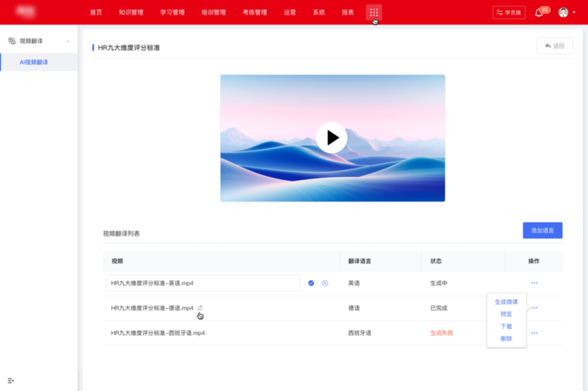Expand the user account dropdown arrow
The height and width of the screenshot is (391, 588).
[574, 12]
